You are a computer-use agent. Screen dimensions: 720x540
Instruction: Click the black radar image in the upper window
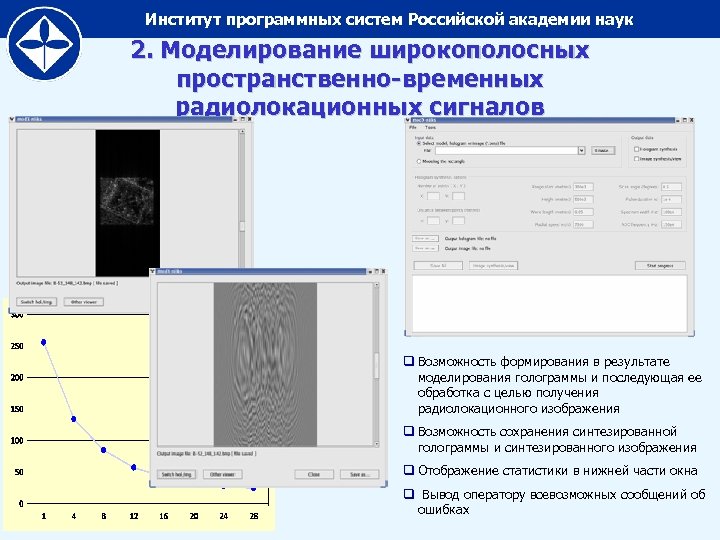click(128, 203)
